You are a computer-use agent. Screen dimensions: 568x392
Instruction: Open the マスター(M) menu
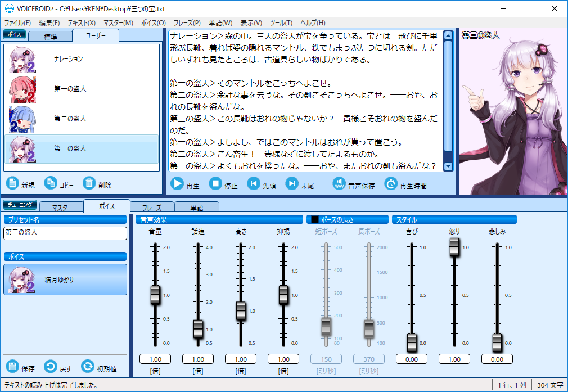tap(118, 23)
